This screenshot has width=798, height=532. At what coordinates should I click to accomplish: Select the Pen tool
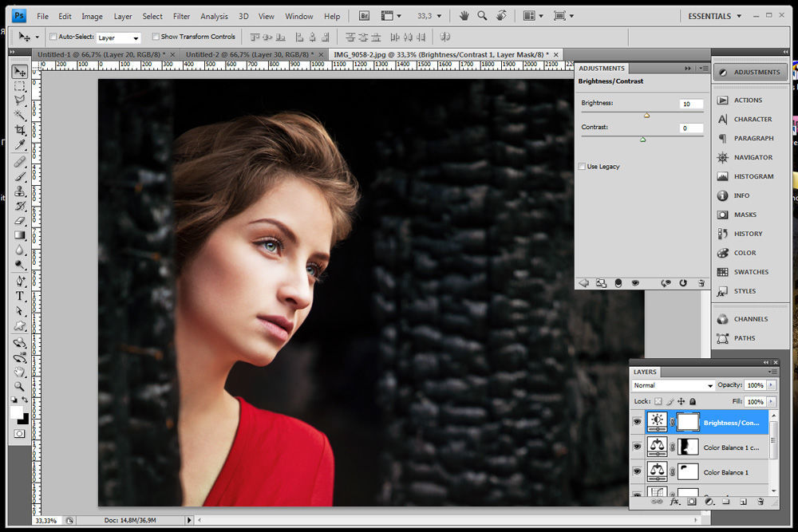[x=20, y=282]
